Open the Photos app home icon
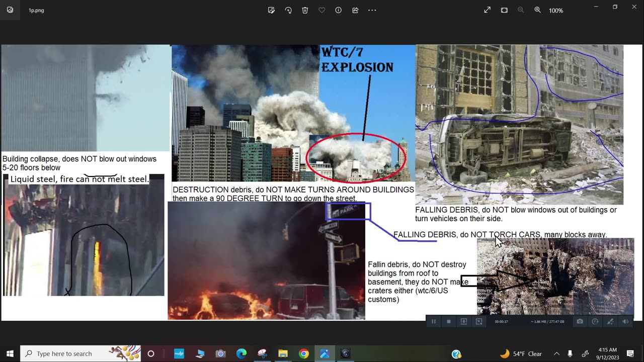 (10, 10)
